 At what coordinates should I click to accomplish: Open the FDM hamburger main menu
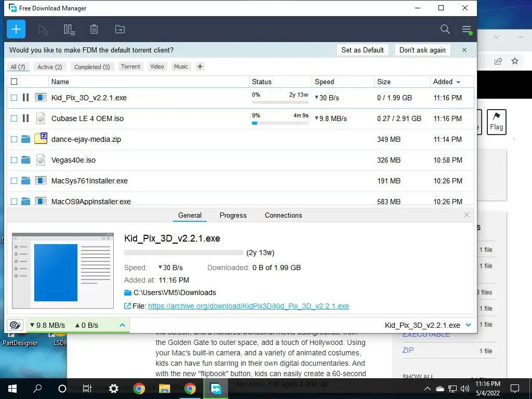pos(467,30)
